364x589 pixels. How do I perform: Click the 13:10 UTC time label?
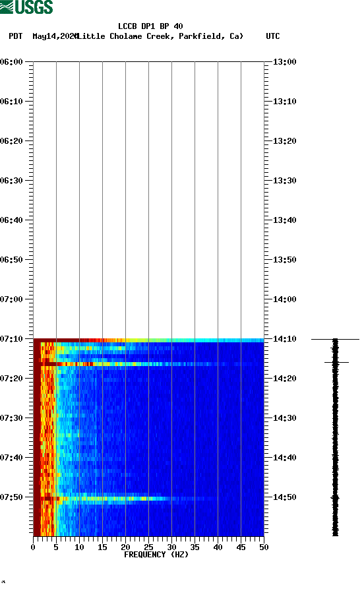pyautogui.click(x=284, y=102)
